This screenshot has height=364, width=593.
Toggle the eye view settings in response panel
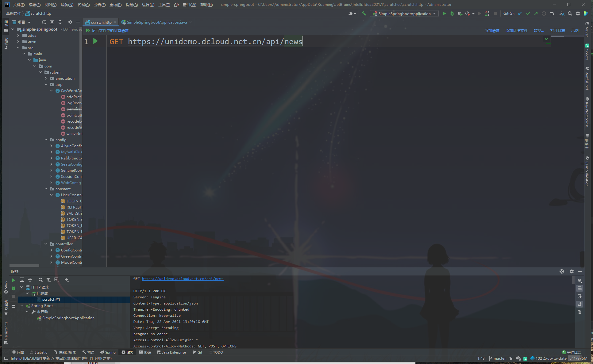tap(580, 281)
